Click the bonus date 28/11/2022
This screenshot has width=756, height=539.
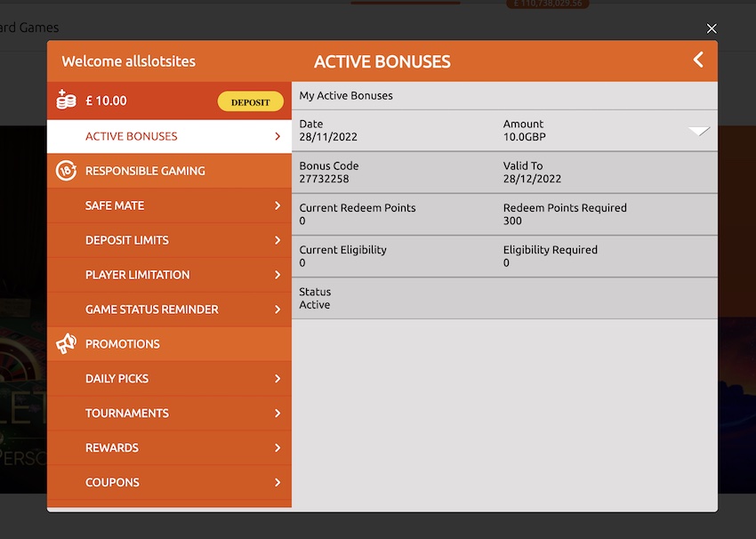click(328, 137)
